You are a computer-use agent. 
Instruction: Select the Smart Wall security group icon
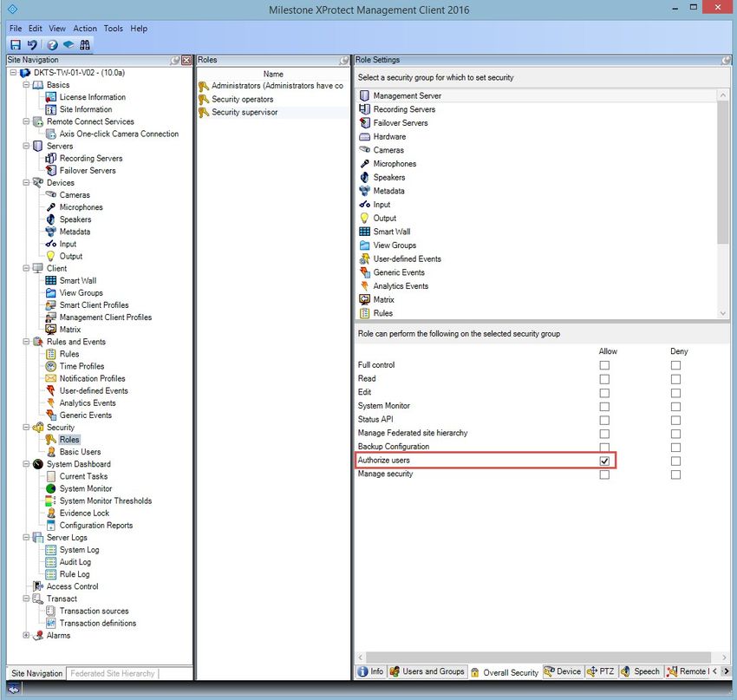click(x=364, y=232)
